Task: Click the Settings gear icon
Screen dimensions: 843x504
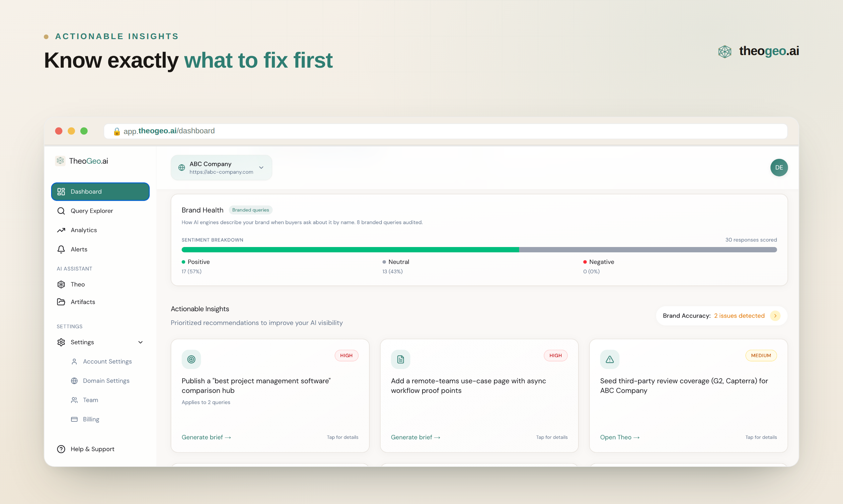Action: tap(61, 342)
